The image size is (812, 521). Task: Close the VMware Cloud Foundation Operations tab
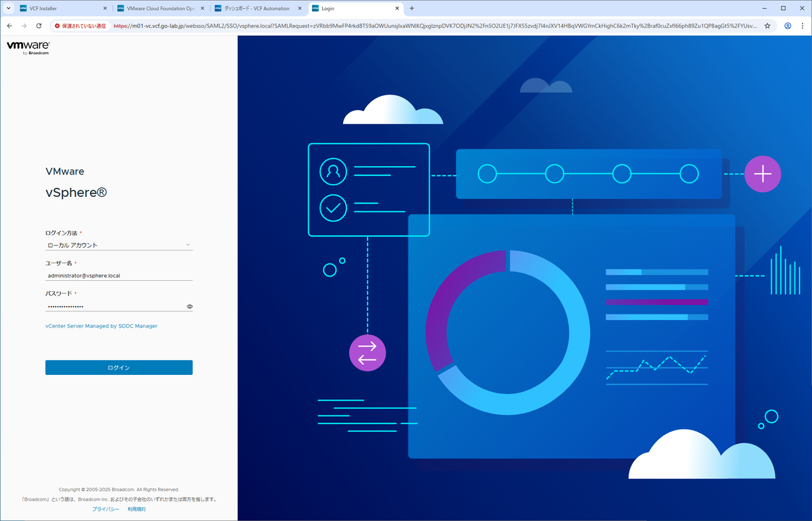(201, 8)
